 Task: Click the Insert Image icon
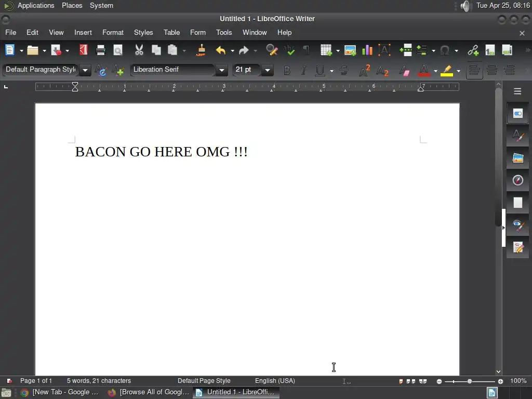[x=350, y=50]
